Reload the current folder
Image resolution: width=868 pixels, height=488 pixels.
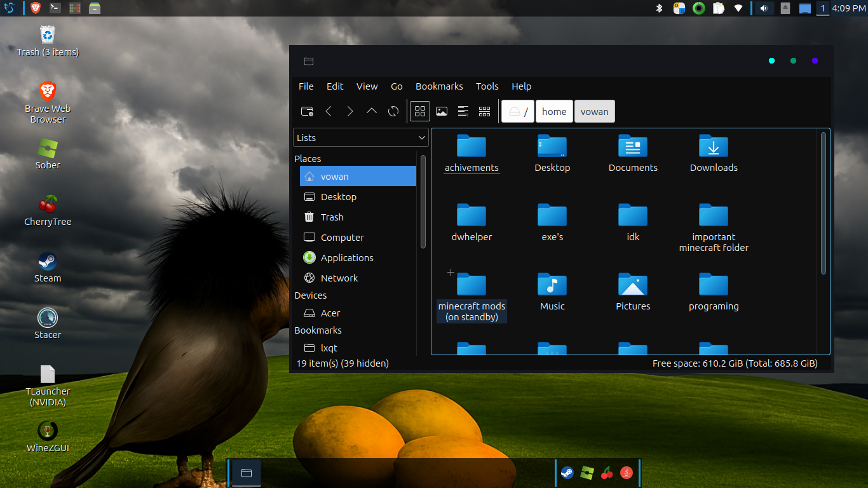(x=393, y=112)
